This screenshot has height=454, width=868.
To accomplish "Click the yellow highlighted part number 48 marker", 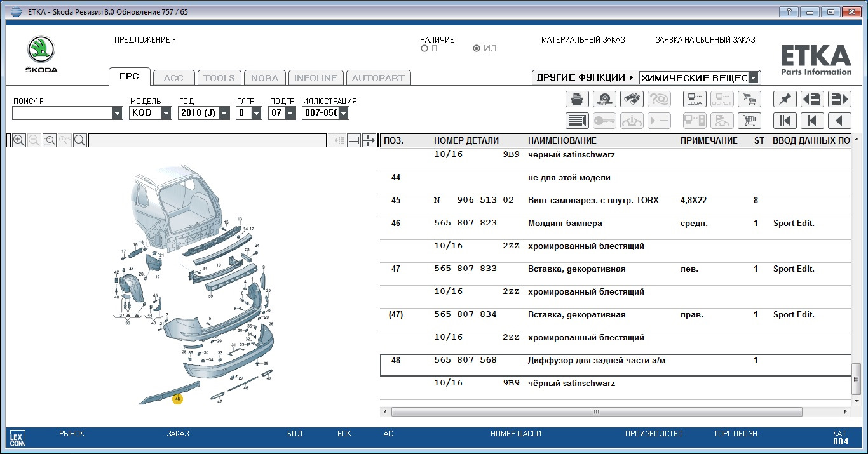I will click(177, 399).
